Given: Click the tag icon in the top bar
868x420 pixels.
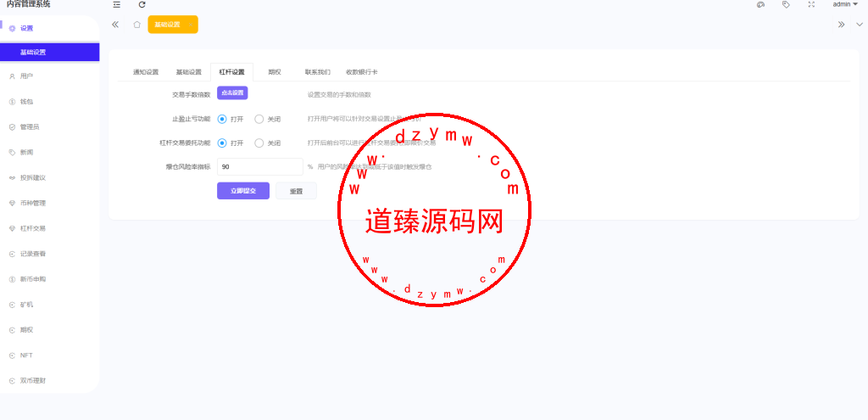Looking at the screenshot, I should [x=786, y=4].
